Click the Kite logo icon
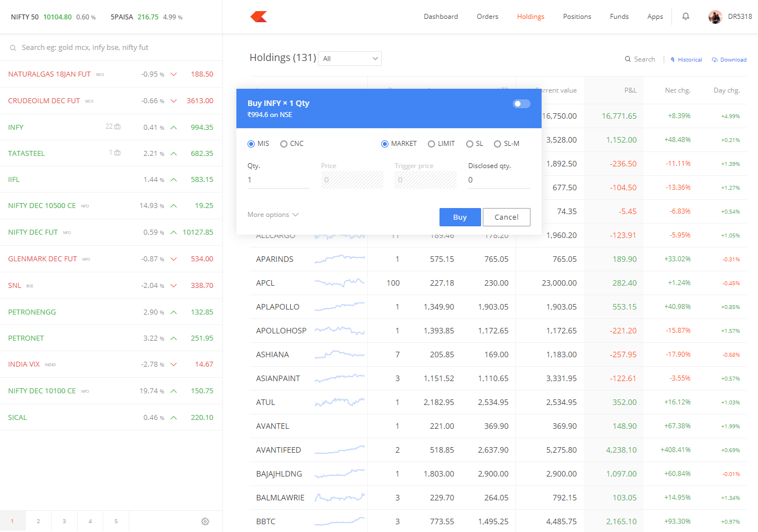This screenshot has width=758, height=532. tap(259, 17)
